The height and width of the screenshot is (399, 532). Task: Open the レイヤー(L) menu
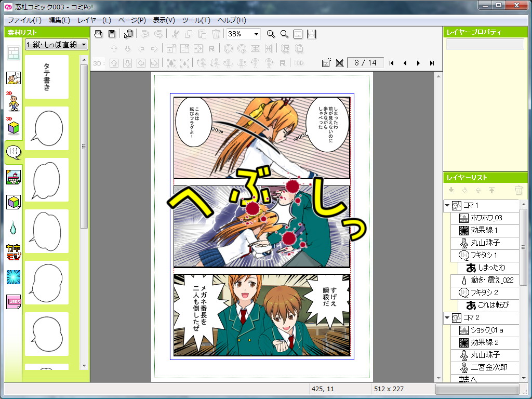tap(95, 20)
